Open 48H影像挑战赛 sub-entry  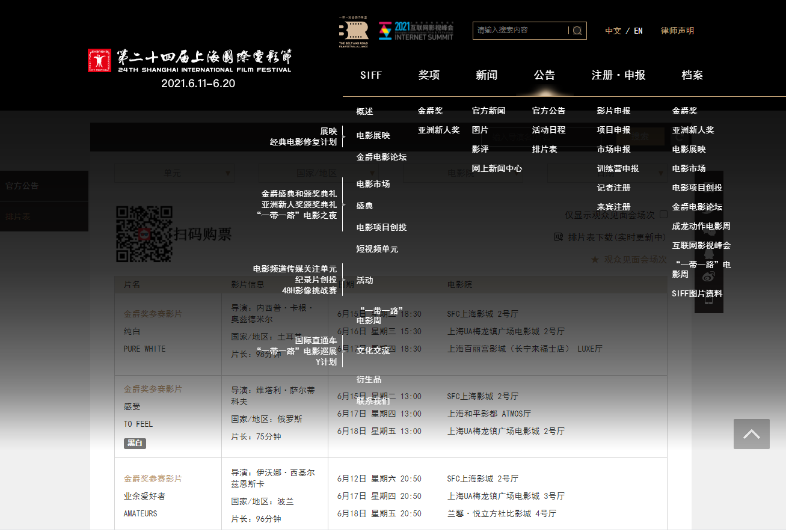click(x=309, y=290)
